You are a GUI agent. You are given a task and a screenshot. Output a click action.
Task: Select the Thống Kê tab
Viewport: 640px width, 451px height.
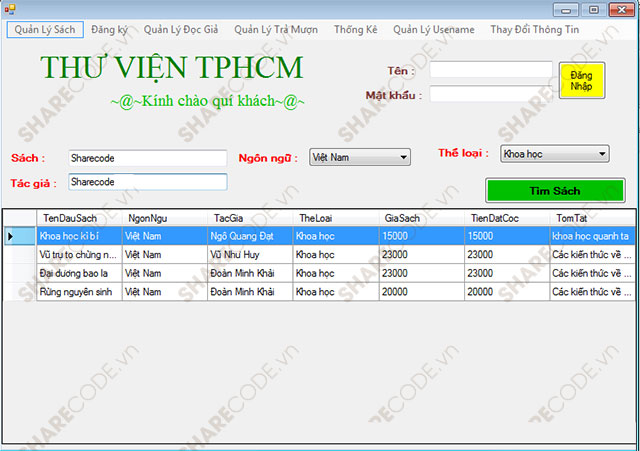tap(356, 30)
